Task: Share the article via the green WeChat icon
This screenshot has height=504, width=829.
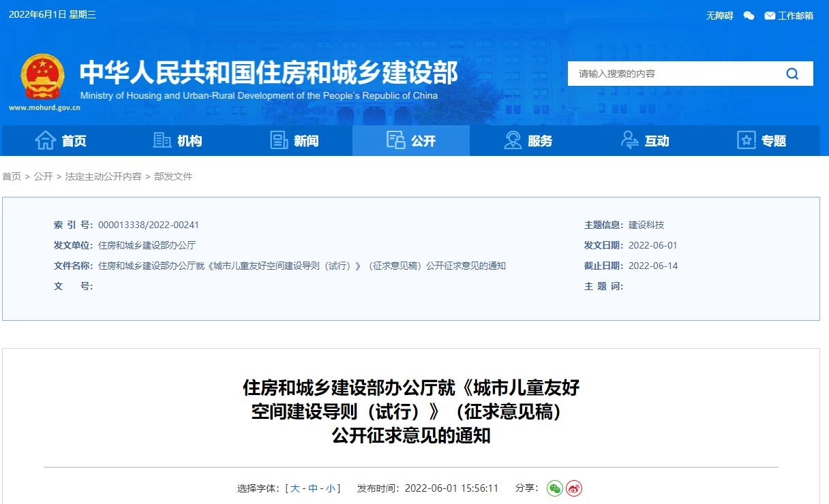Action: tap(554, 488)
